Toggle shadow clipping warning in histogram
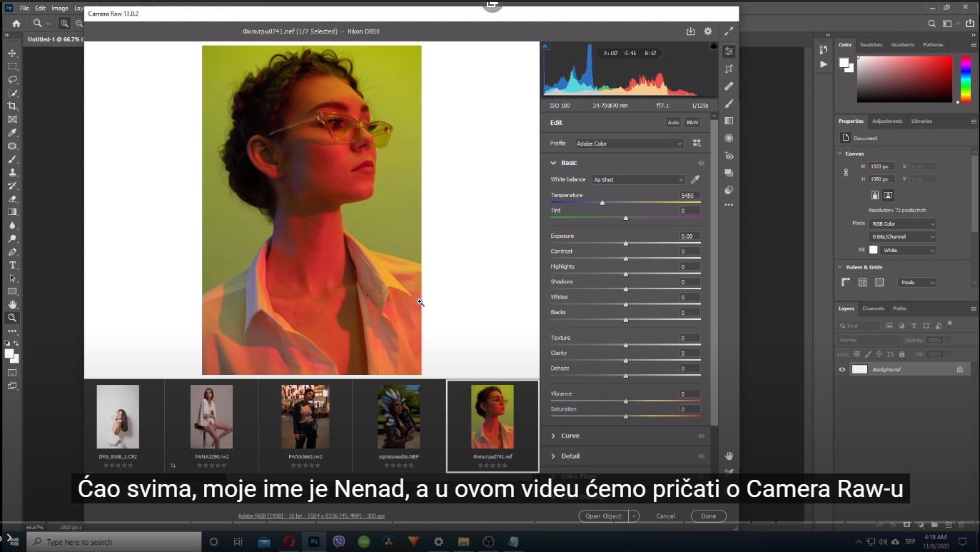Viewport: 980px width, 552px height. point(545,46)
